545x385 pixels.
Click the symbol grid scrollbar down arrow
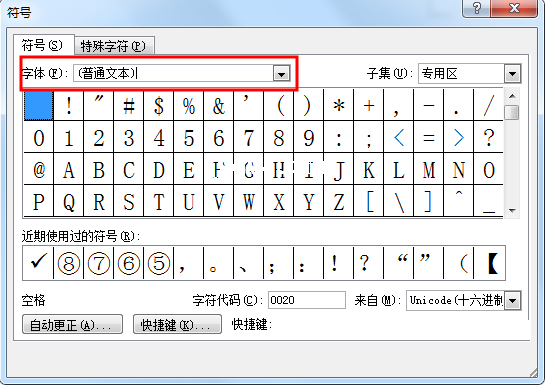512,211
